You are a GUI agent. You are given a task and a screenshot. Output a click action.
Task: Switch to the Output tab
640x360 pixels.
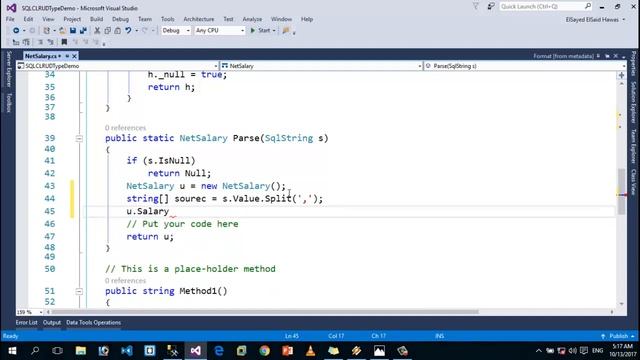point(52,322)
